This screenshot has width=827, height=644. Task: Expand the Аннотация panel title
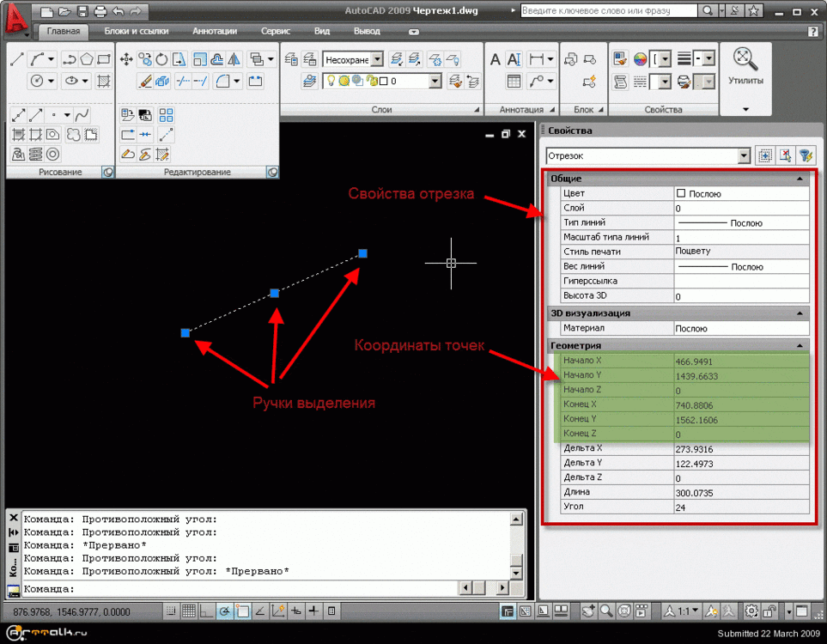(x=521, y=110)
